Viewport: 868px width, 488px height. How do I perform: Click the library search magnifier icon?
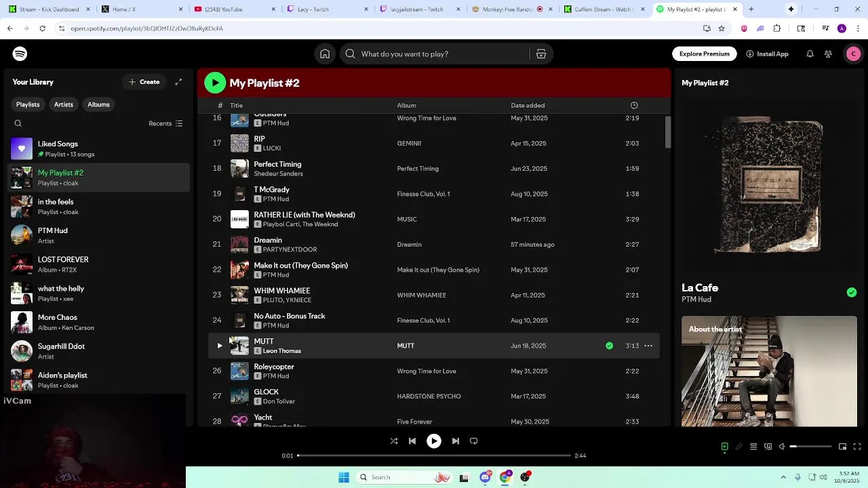click(18, 123)
